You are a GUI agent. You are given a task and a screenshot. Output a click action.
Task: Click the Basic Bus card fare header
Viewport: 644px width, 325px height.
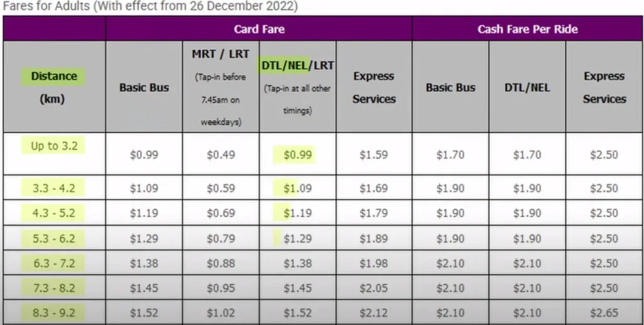(x=144, y=87)
